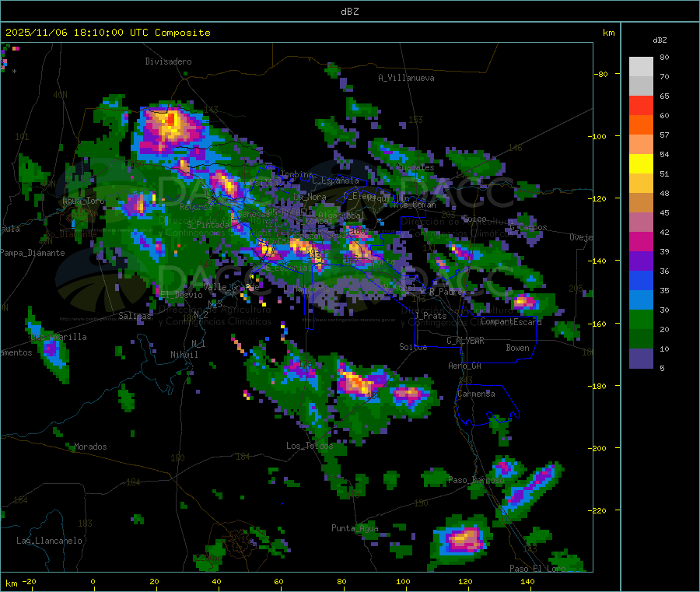Select the 'Lag.Llancanelo' place label
This screenshot has height=592, width=700.
(x=49, y=541)
